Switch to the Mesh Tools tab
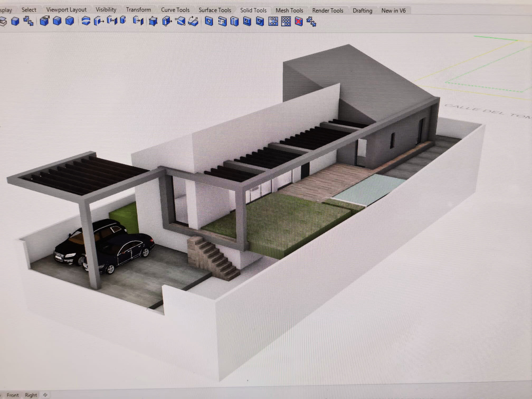This screenshot has height=399, width=532. coord(289,11)
